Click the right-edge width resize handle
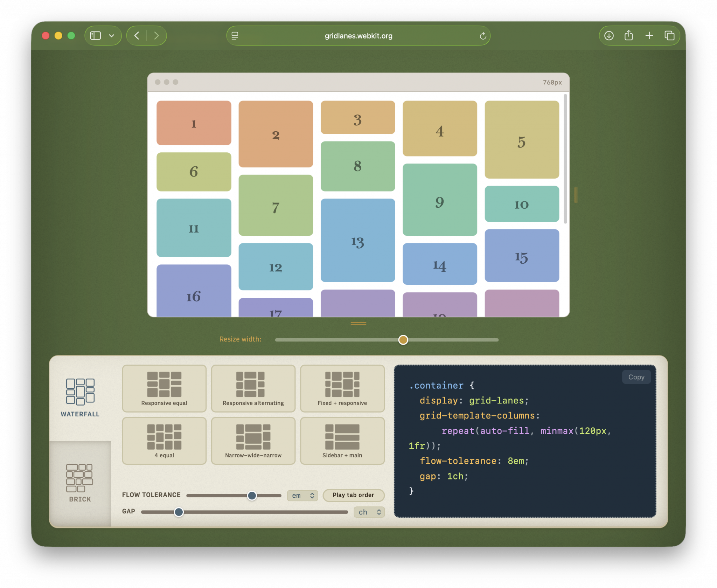 click(576, 195)
